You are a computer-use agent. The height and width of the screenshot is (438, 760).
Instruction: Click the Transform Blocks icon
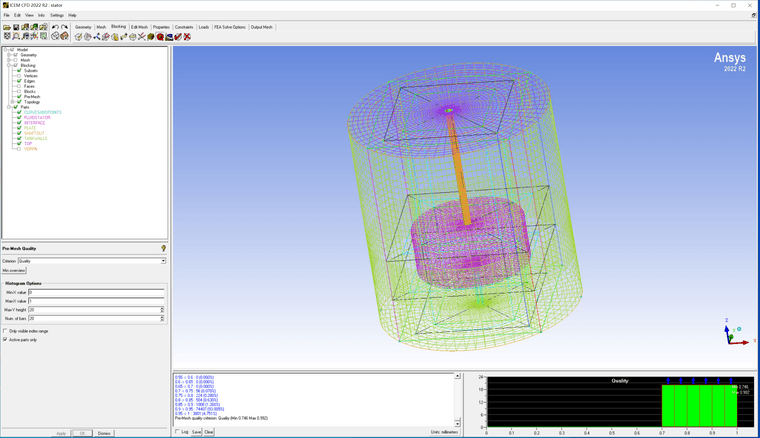click(132, 36)
